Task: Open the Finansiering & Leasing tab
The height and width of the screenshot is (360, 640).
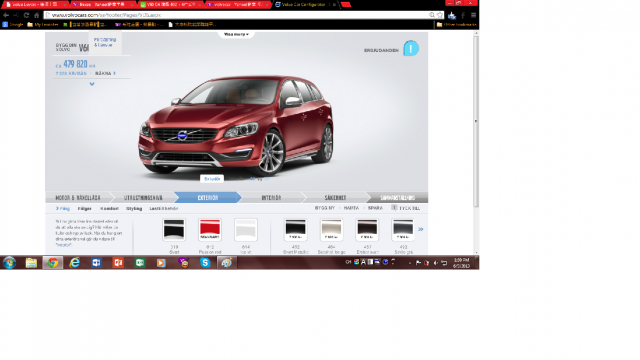Action: pos(105,42)
